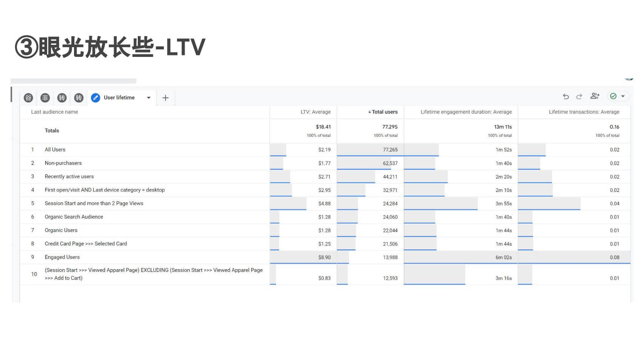Switch to the 非 tab icon
This screenshot has height=362, width=644.
45,98
